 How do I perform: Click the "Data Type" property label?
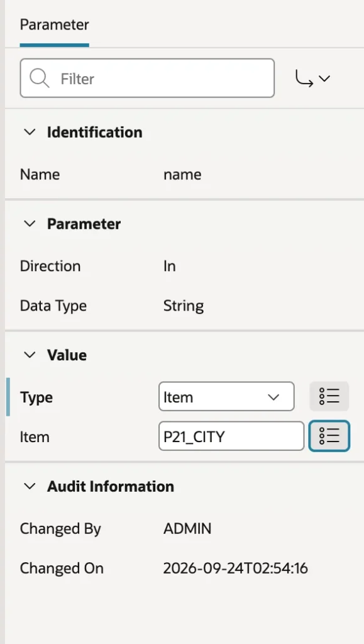click(x=53, y=306)
